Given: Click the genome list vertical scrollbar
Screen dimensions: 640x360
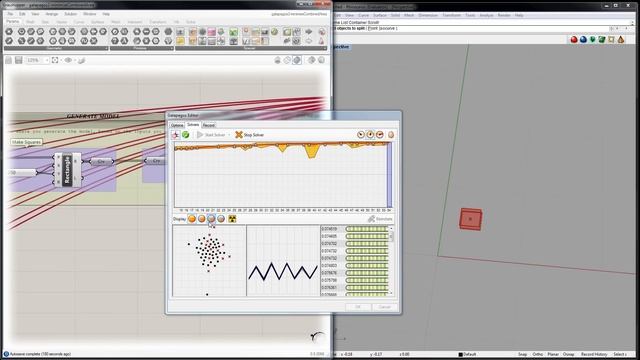Looking at the screenshot, I should pos(391,260).
